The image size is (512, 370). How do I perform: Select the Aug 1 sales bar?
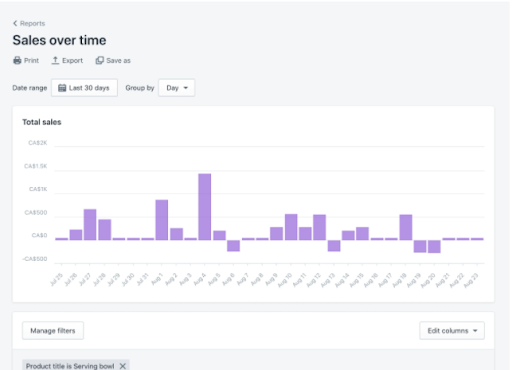(162, 220)
